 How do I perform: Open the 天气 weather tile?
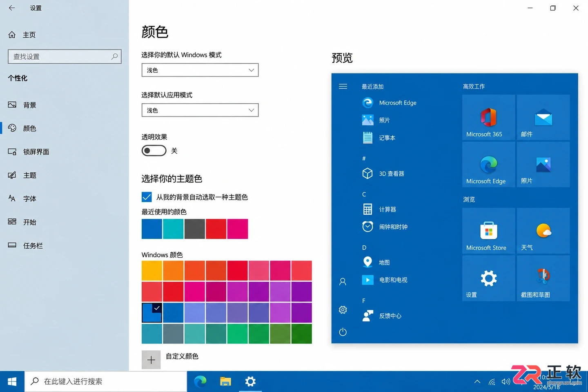pyautogui.click(x=543, y=231)
